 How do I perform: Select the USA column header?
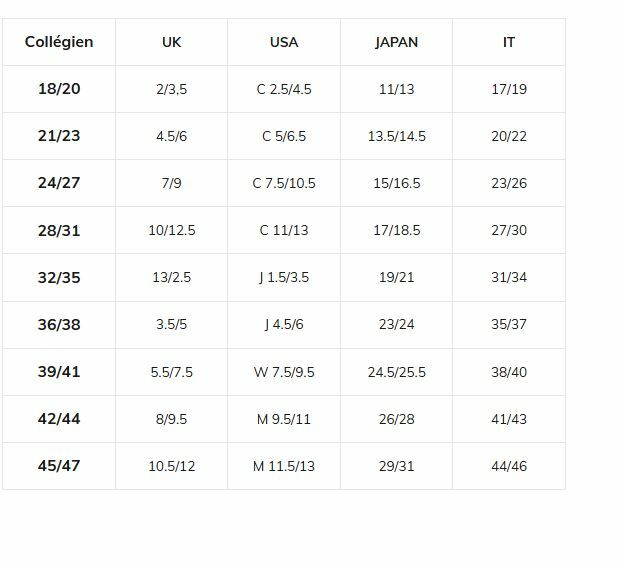click(x=284, y=42)
